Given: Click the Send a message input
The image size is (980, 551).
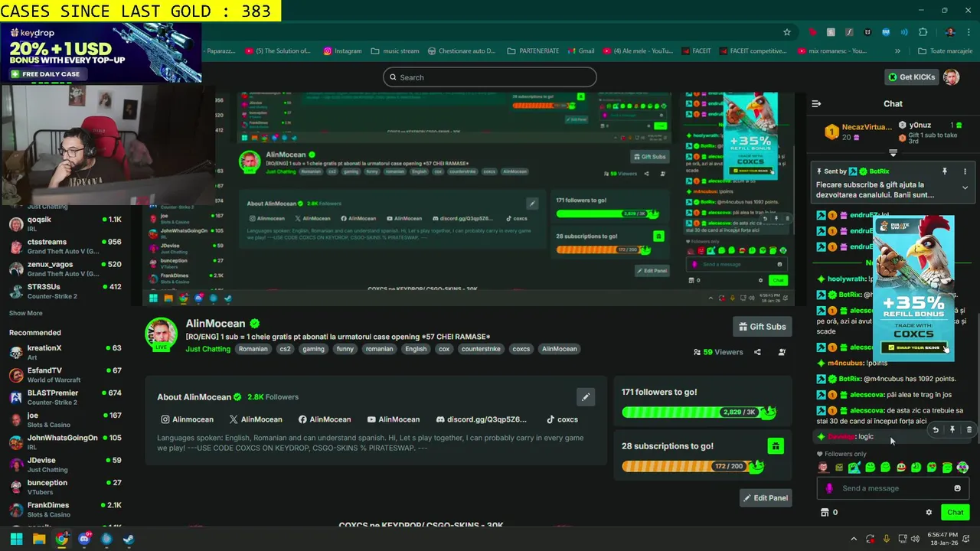Looking at the screenshot, I should [x=893, y=488].
